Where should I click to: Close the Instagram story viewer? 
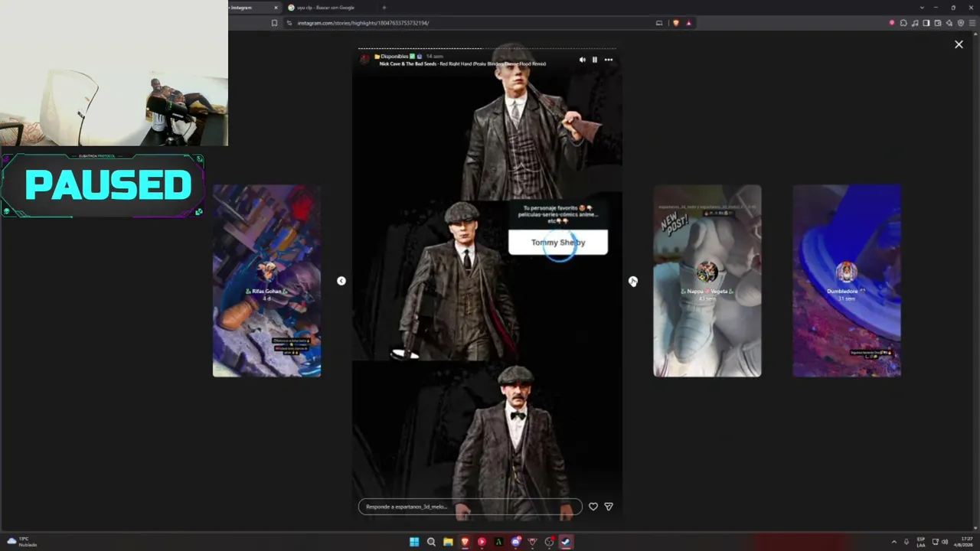pos(959,44)
